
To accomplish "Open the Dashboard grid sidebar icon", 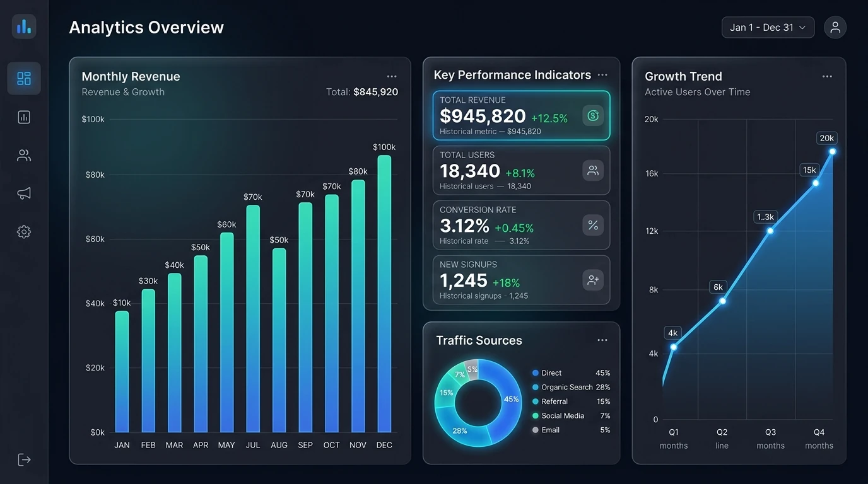I will pyautogui.click(x=24, y=78).
